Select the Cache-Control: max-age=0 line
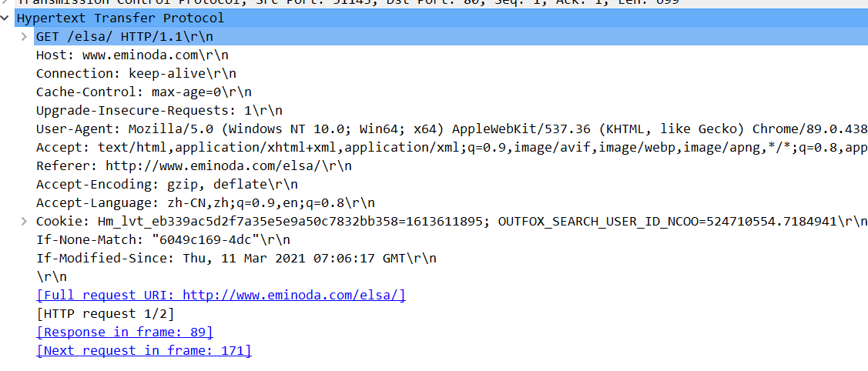Image resolution: width=868 pixels, height=371 pixels. coord(144,92)
